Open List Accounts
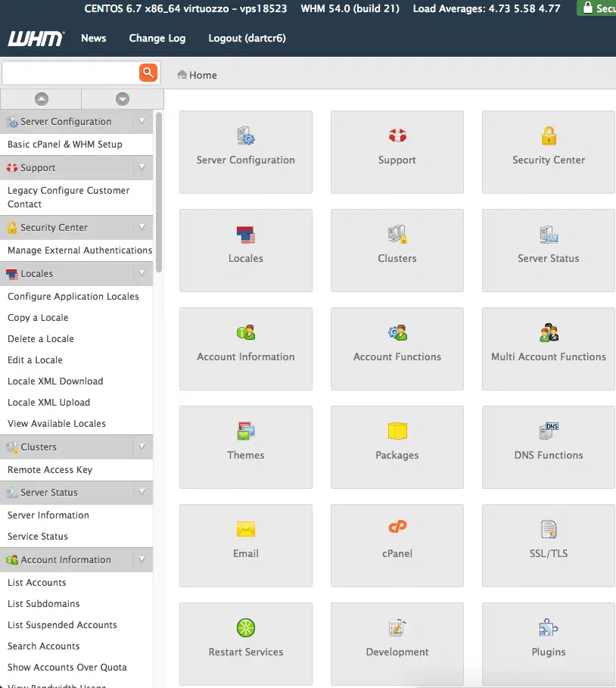 pos(37,583)
